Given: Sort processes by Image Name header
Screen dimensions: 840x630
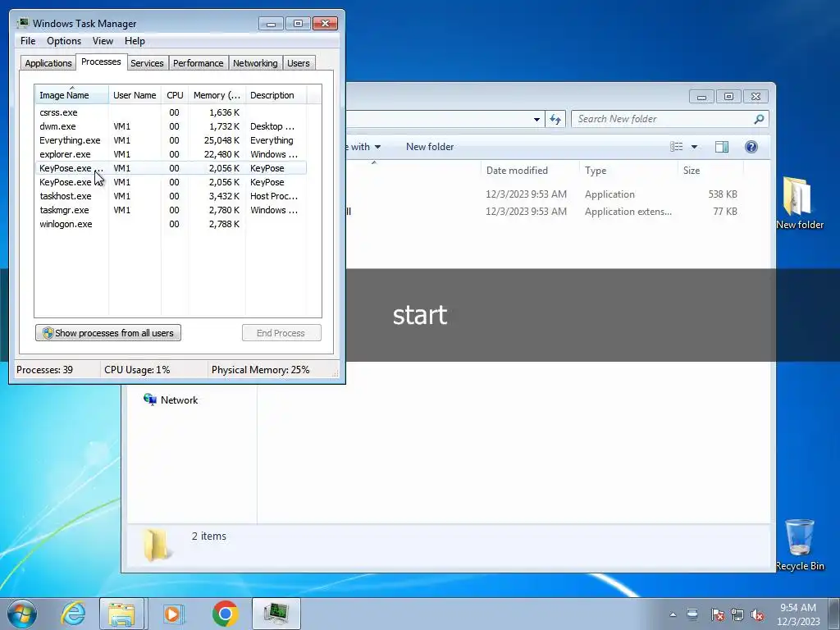Looking at the screenshot, I should tap(72, 95).
